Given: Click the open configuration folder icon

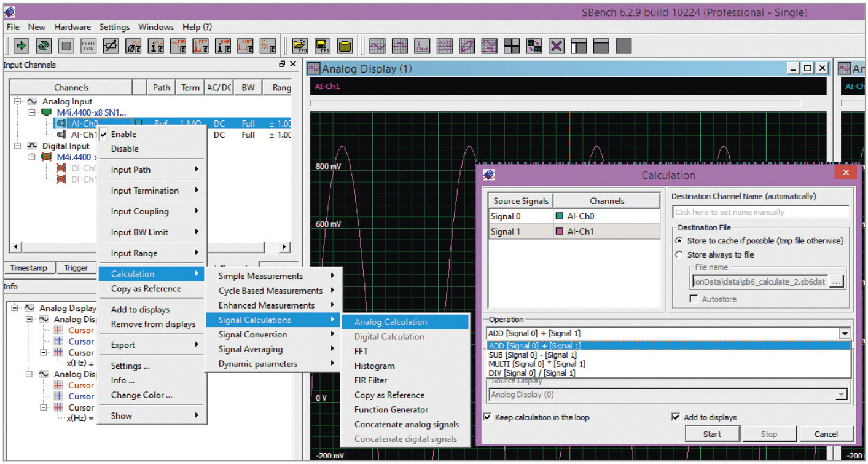Looking at the screenshot, I should point(300,45).
